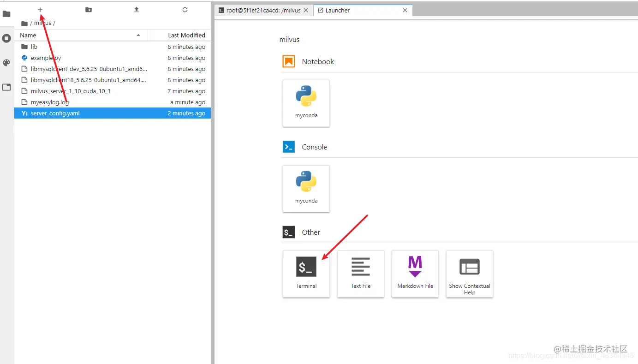This screenshot has height=364, width=638.
Task: Select the libmysqlclient-dev package file
Action: coord(113,69)
